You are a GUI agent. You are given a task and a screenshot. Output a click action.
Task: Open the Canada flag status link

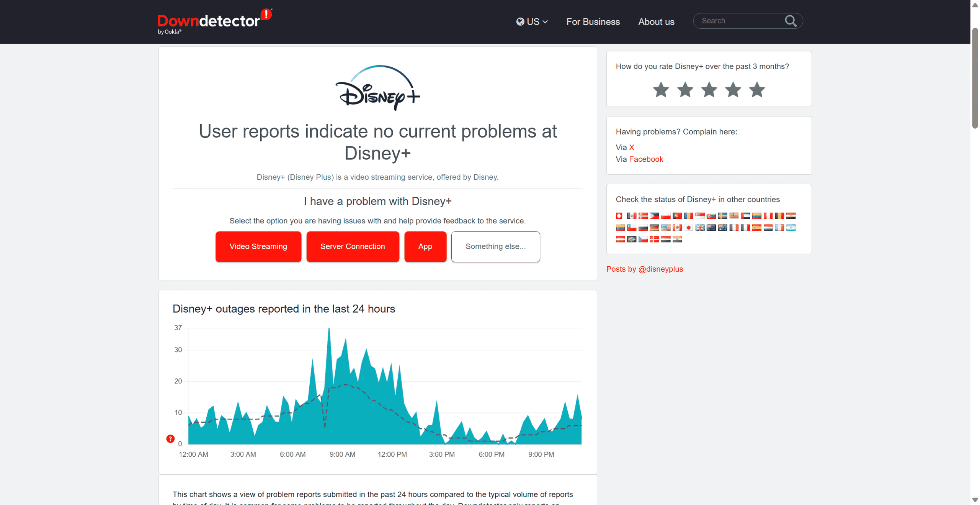(677, 228)
